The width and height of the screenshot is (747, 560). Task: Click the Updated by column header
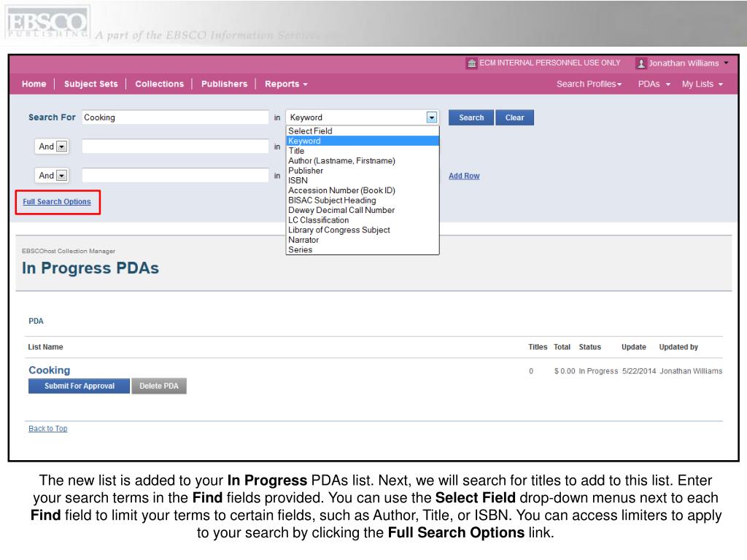point(678,347)
